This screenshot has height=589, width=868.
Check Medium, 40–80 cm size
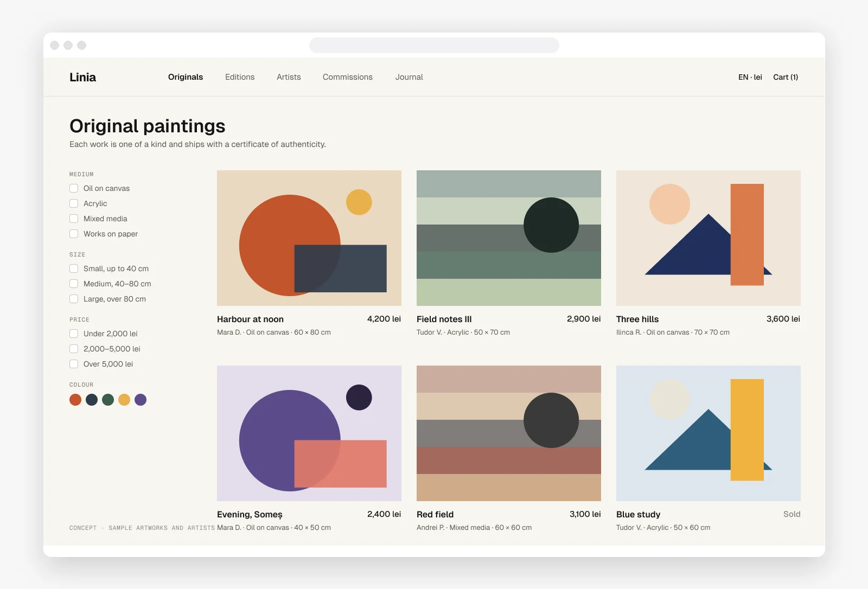[x=74, y=284]
